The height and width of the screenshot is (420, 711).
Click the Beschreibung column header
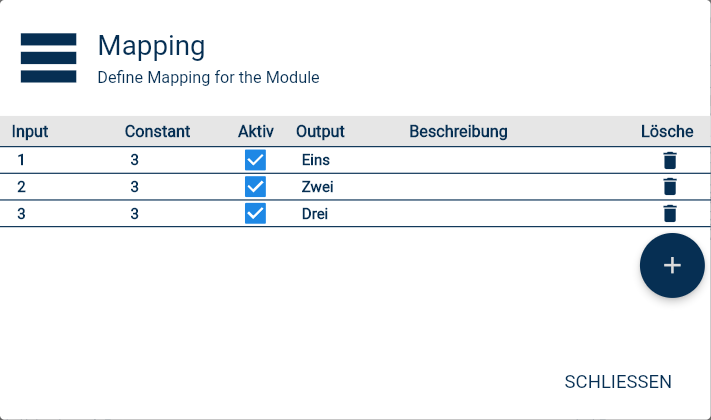[458, 131]
